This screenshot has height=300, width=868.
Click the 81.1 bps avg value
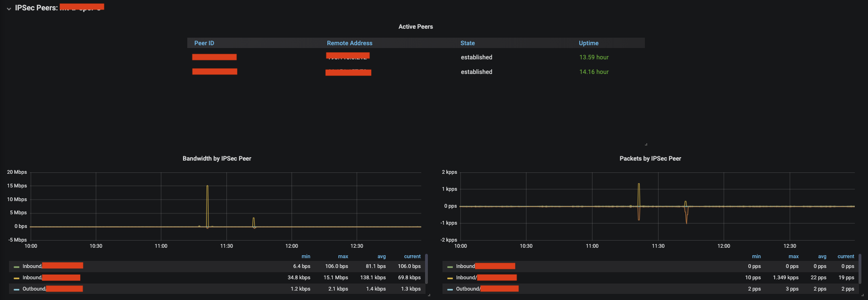[x=376, y=267]
